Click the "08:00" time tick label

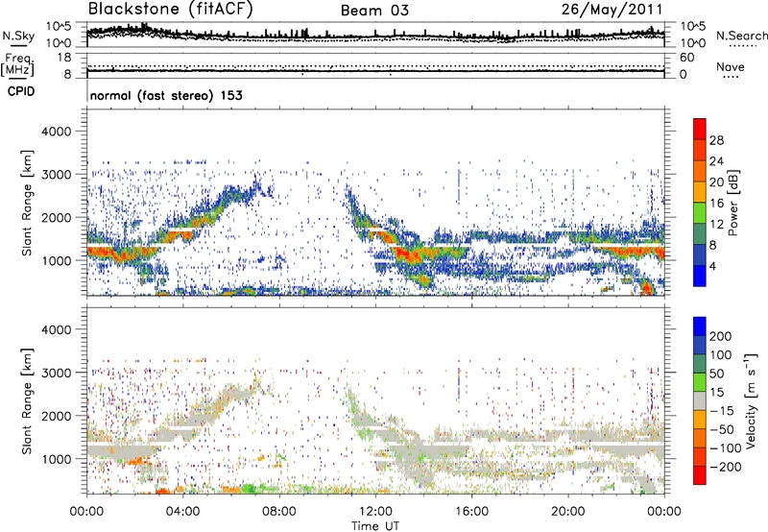279,512
